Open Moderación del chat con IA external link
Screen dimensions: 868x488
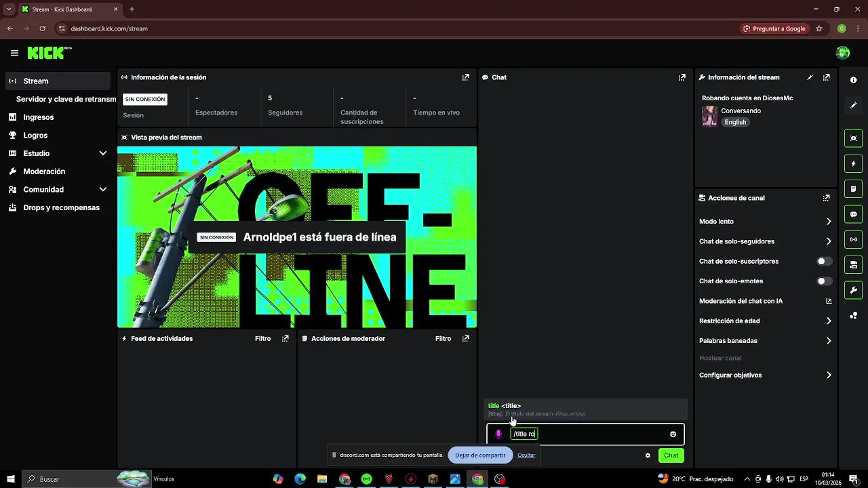pyautogui.click(x=829, y=301)
